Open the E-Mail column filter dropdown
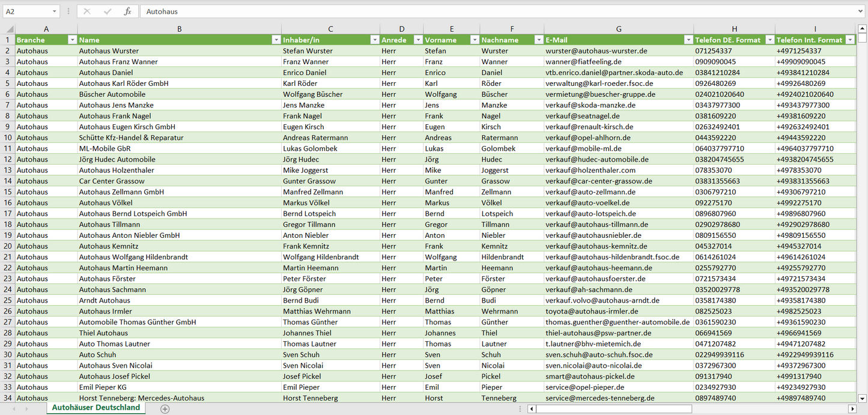This screenshot has height=415, width=868. pos(688,40)
